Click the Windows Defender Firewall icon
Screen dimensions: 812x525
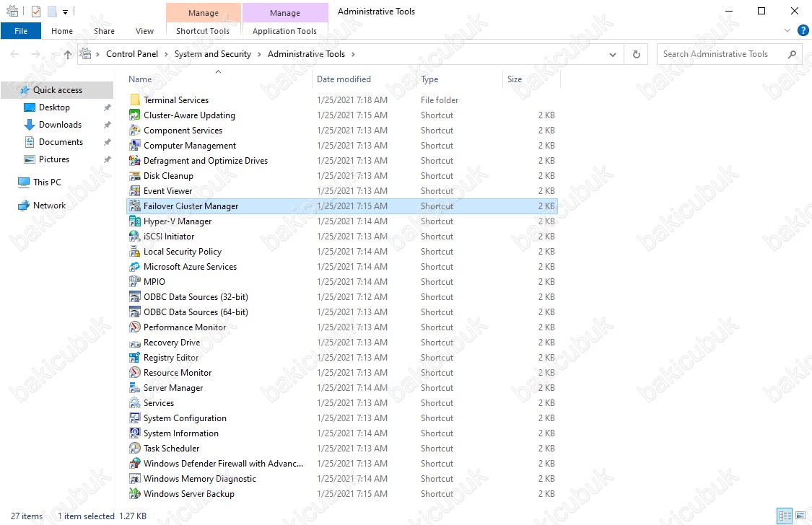click(135, 464)
